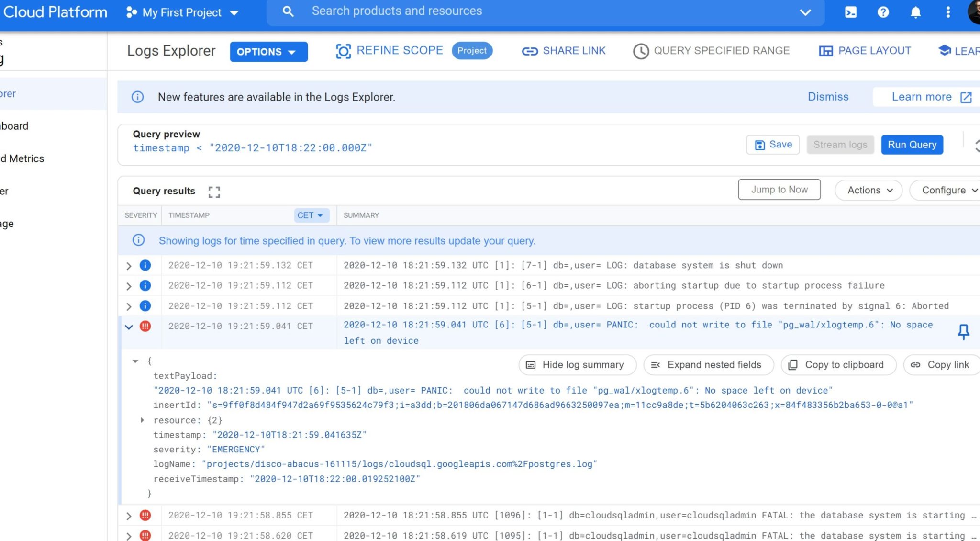The width and height of the screenshot is (980, 541).
Task: Expand the query editor with the arrows icon
Action: [x=977, y=145]
